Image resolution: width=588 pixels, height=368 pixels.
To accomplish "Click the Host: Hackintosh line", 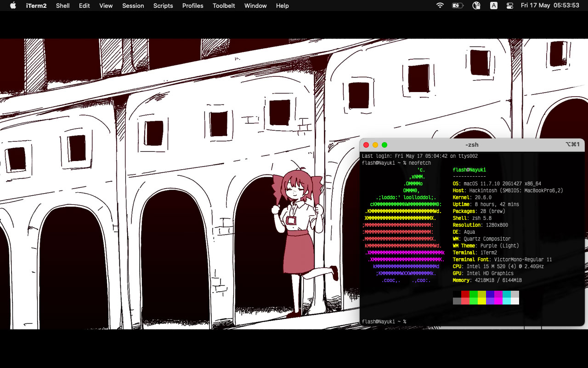I will click(x=508, y=190).
